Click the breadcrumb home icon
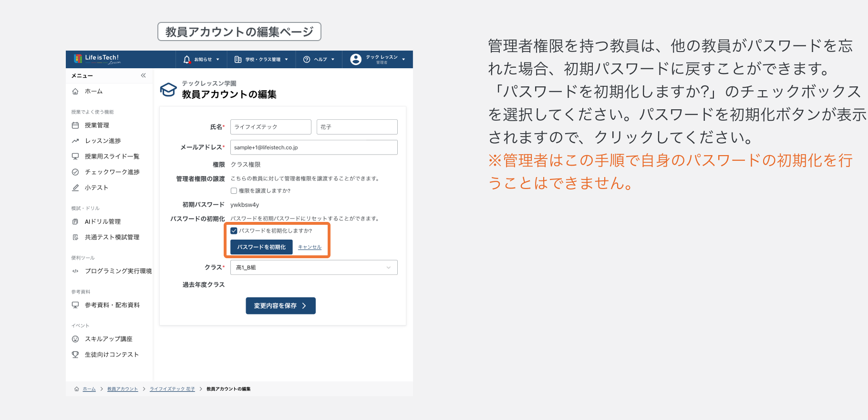The width and height of the screenshot is (868, 420). (77, 389)
